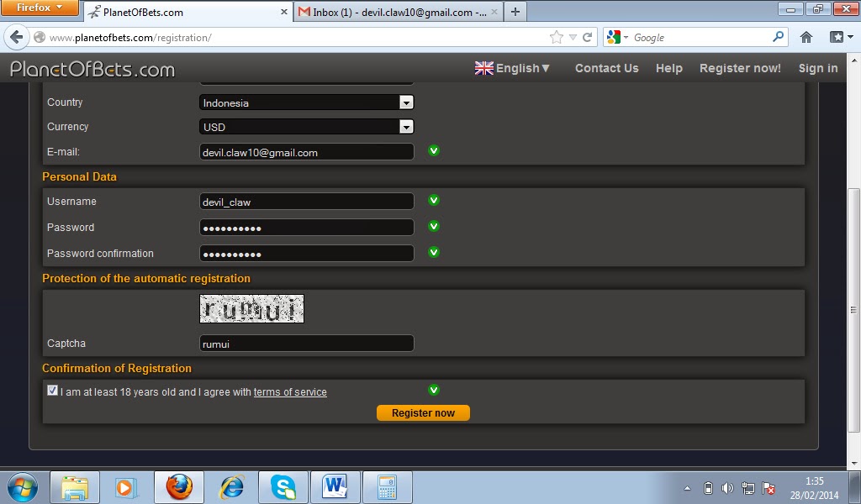Bookmark this page with the star icon
The image size is (861, 504).
[557, 37]
